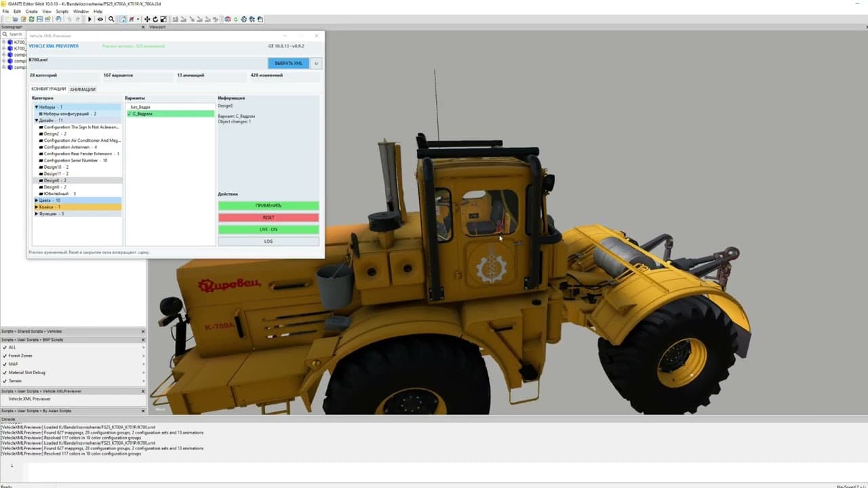The image size is (868, 488).
Task: Click the eye visibility icon in the toolbar
Action: click(100, 19)
